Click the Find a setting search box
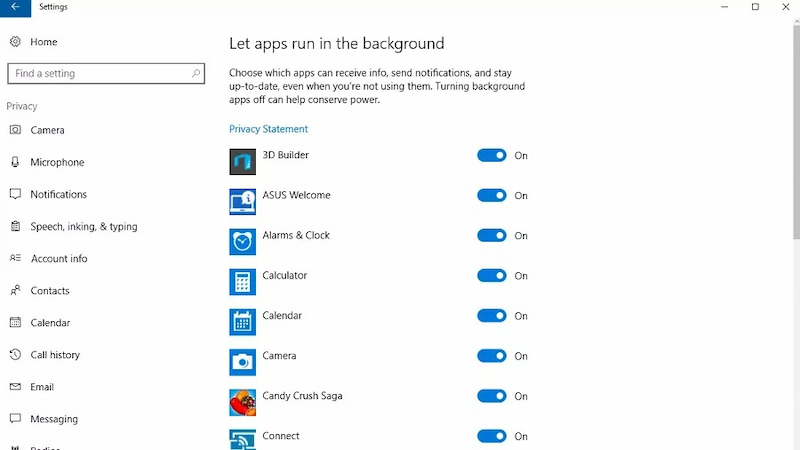This screenshot has width=800, height=450. [98, 73]
